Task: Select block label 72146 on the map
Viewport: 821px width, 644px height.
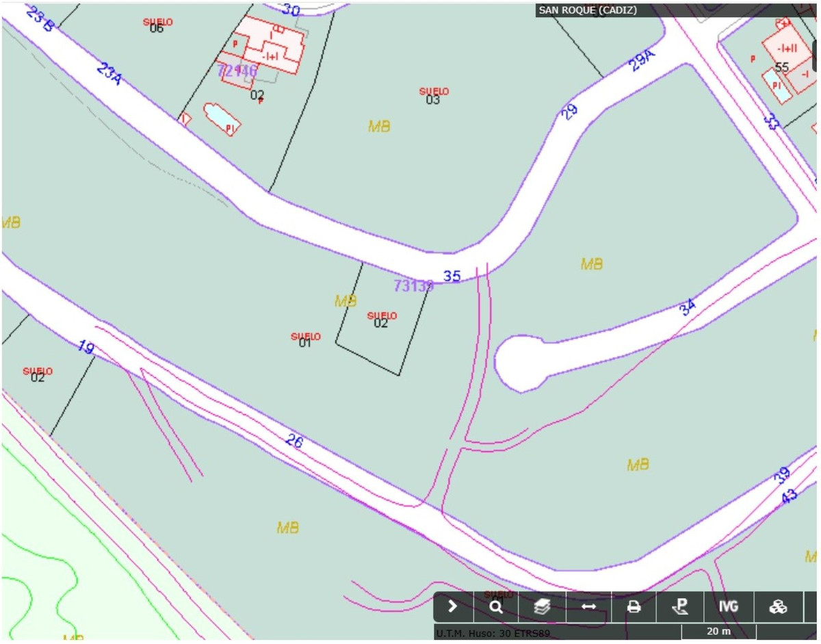Action: click(x=237, y=71)
